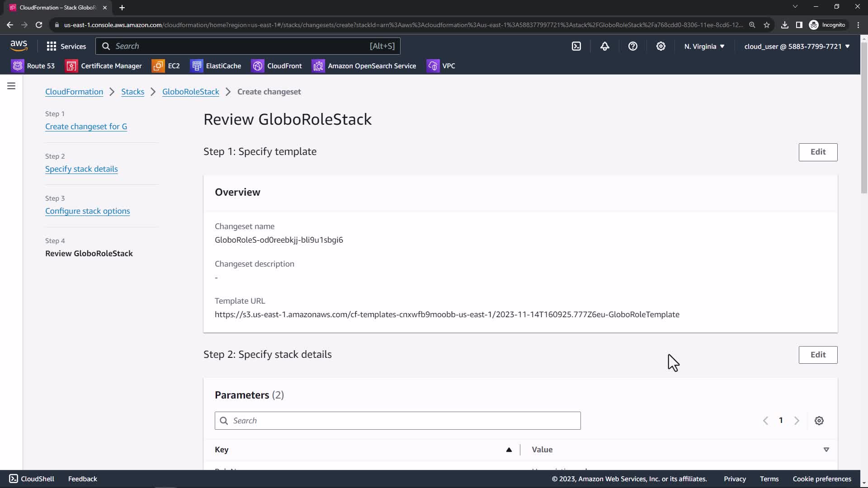Open the Services menu

[66, 46]
